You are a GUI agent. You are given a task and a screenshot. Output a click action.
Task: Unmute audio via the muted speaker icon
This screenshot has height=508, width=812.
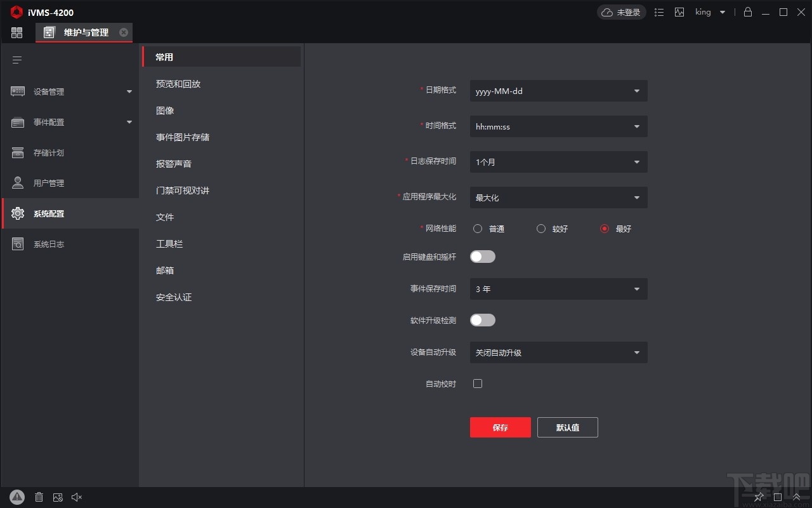point(77,497)
